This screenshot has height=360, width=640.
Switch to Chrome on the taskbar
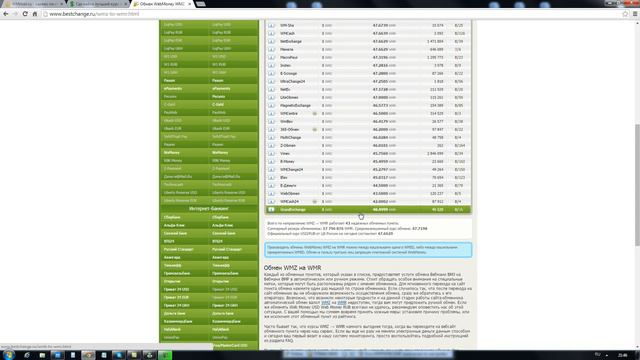(x=88, y=355)
